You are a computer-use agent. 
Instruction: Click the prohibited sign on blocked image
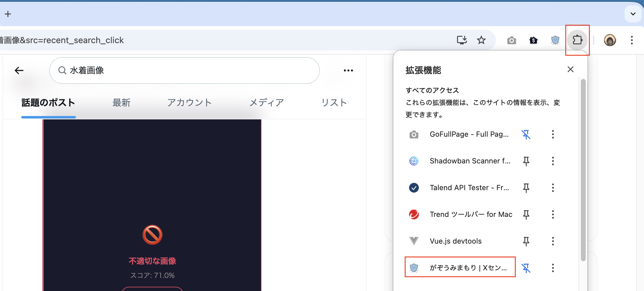pos(152,235)
